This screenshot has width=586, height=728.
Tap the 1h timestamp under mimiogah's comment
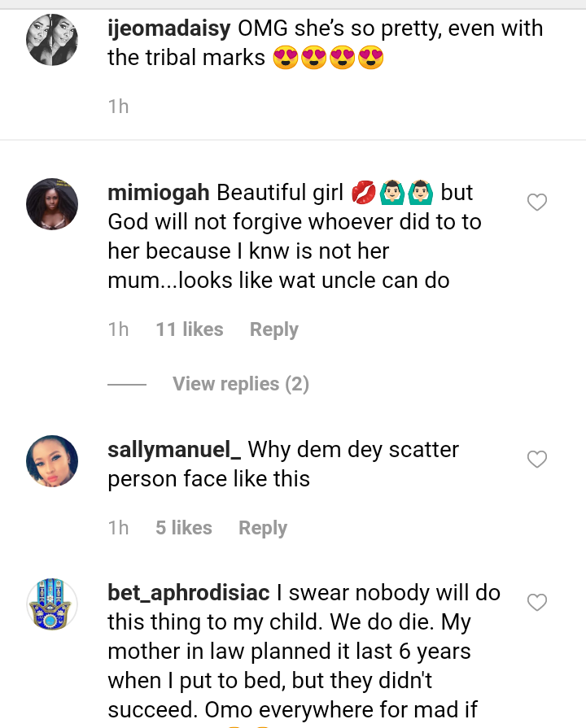click(x=118, y=329)
